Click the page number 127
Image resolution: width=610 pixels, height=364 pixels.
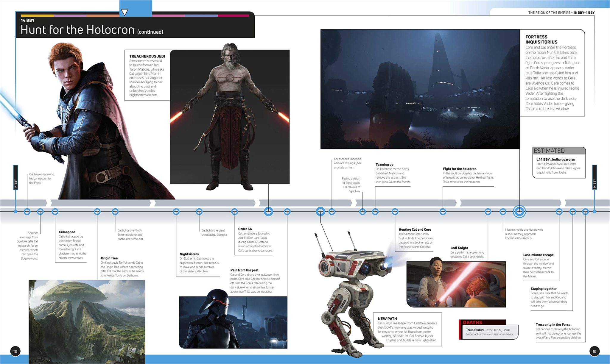pyautogui.click(x=595, y=351)
